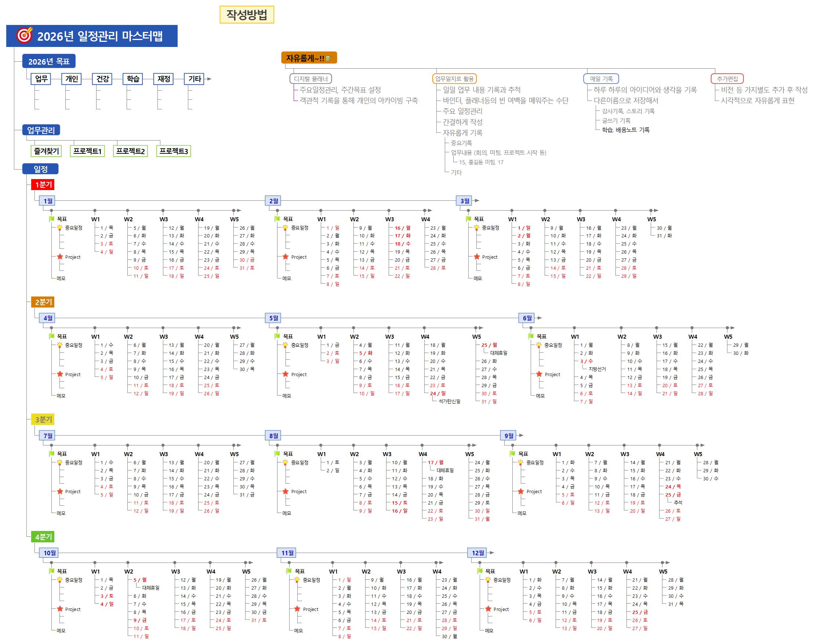Viewport: 821px width, 644px height.
Task: Click the 9월 중요일정 lightbulb icon
Action: pyautogui.click(x=520, y=462)
